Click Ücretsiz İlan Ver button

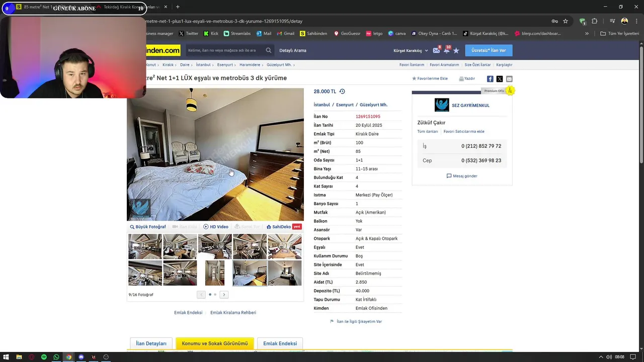tap(489, 50)
